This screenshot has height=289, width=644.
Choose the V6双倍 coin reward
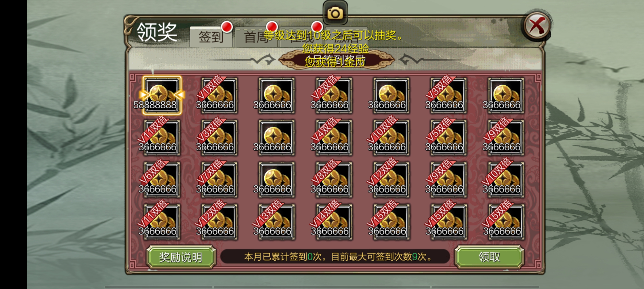162,180
